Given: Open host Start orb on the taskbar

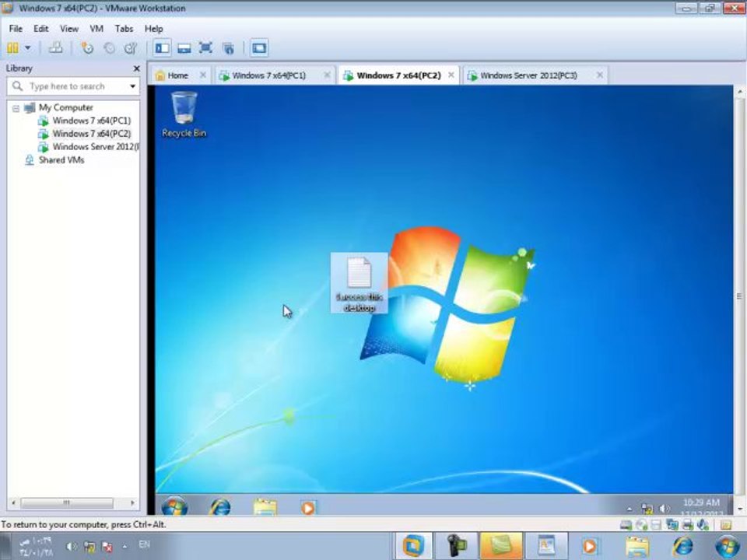Looking at the screenshot, I should [x=727, y=546].
